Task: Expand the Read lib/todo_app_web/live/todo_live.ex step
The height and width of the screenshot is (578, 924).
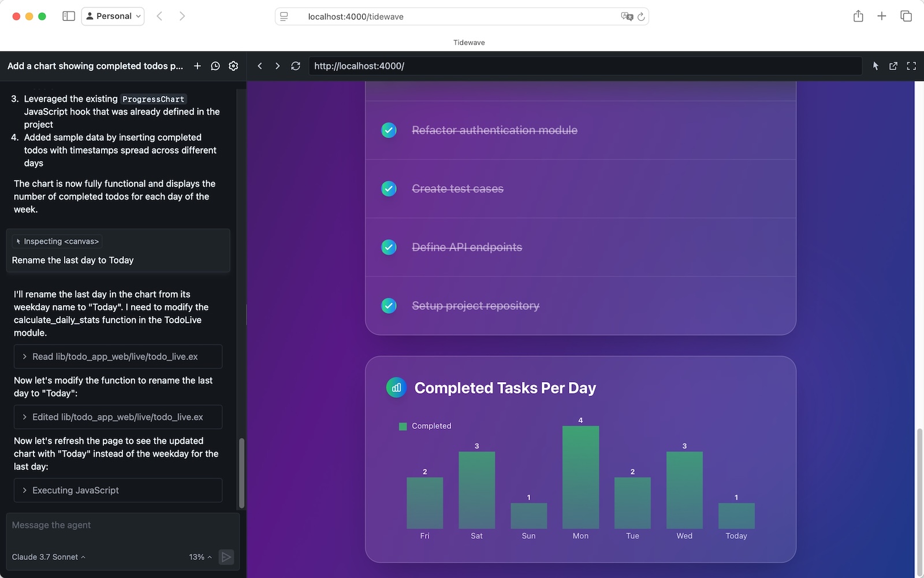Action: click(x=117, y=357)
